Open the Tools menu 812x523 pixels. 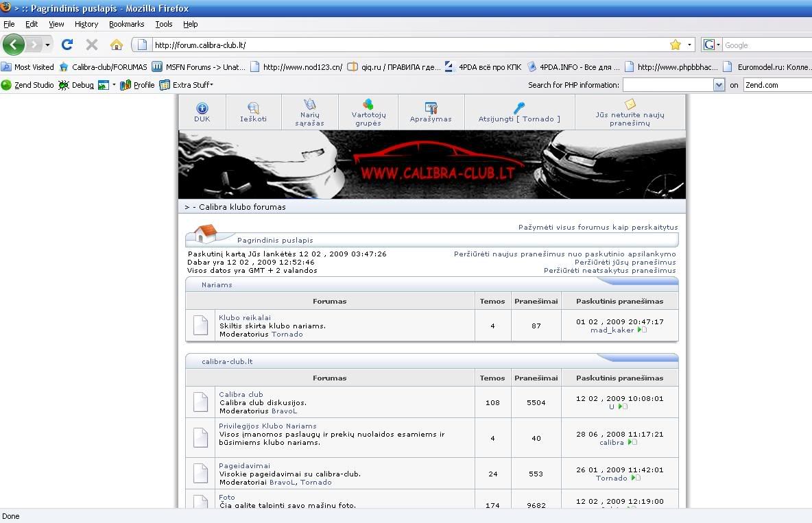163,24
